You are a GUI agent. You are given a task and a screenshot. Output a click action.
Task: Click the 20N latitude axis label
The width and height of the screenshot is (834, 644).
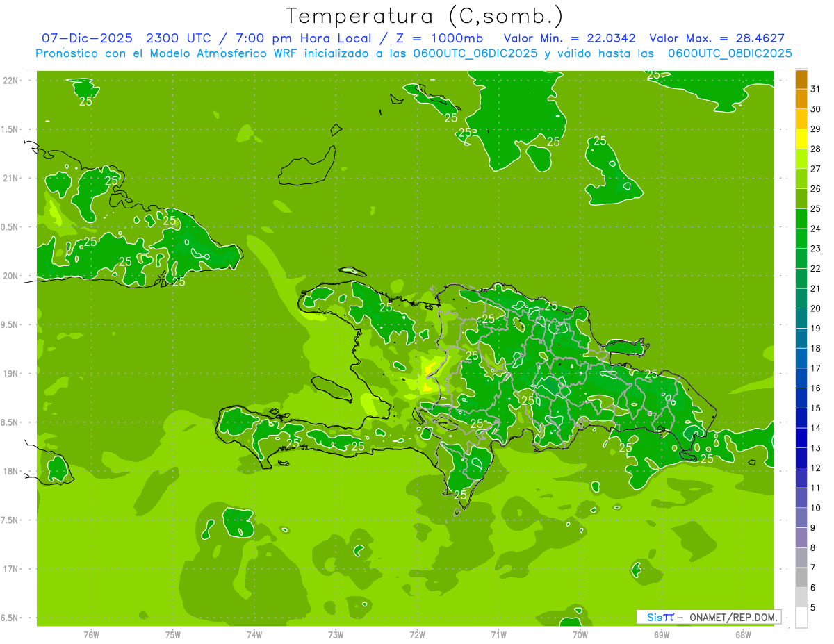pyautogui.click(x=10, y=276)
